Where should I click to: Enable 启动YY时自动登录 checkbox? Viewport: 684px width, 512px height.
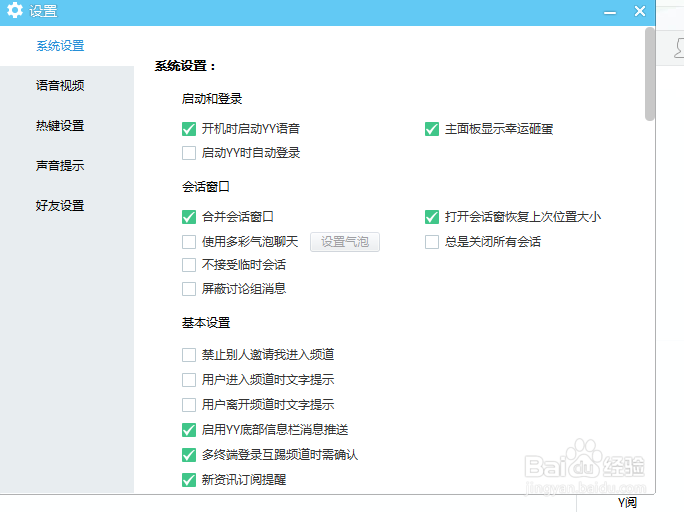pyautogui.click(x=189, y=153)
